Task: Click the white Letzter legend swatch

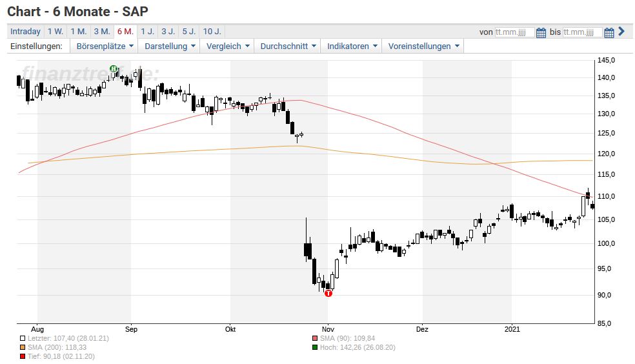Action: (23, 338)
